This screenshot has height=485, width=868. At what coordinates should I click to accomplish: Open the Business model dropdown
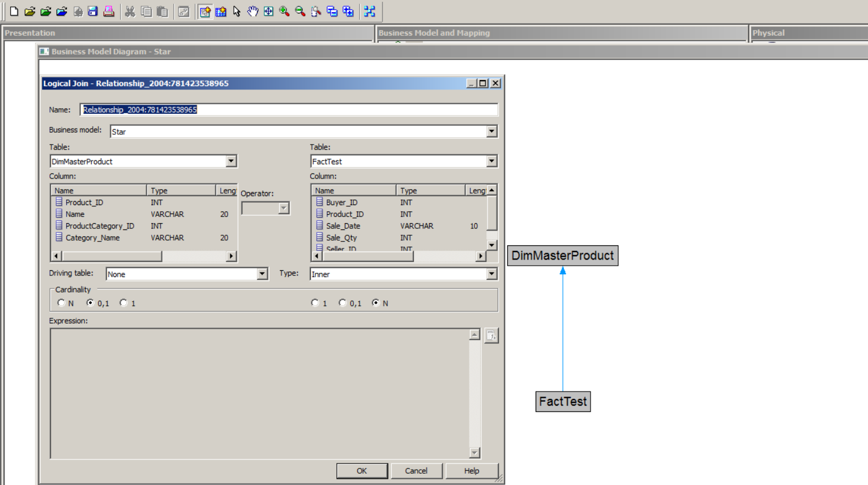point(491,131)
